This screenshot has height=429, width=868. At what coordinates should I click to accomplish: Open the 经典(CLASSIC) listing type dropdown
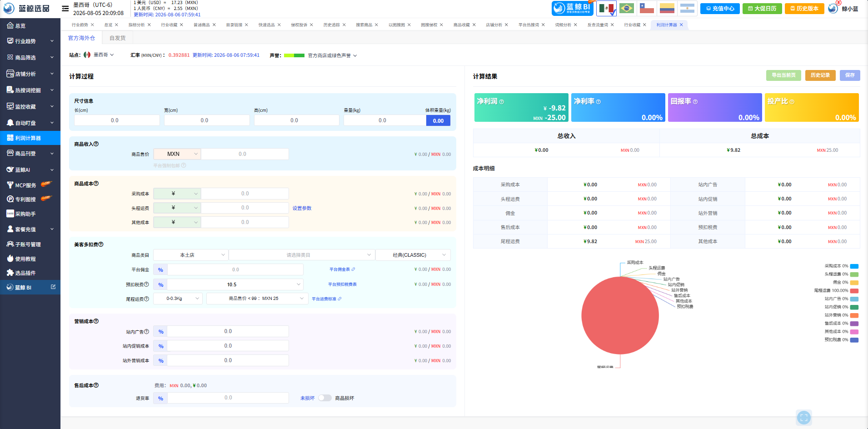(413, 255)
